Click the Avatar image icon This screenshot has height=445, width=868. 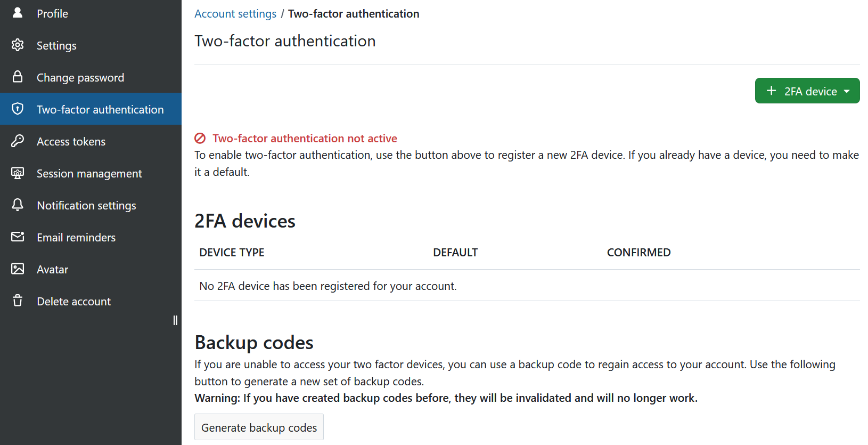pyautogui.click(x=18, y=269)
